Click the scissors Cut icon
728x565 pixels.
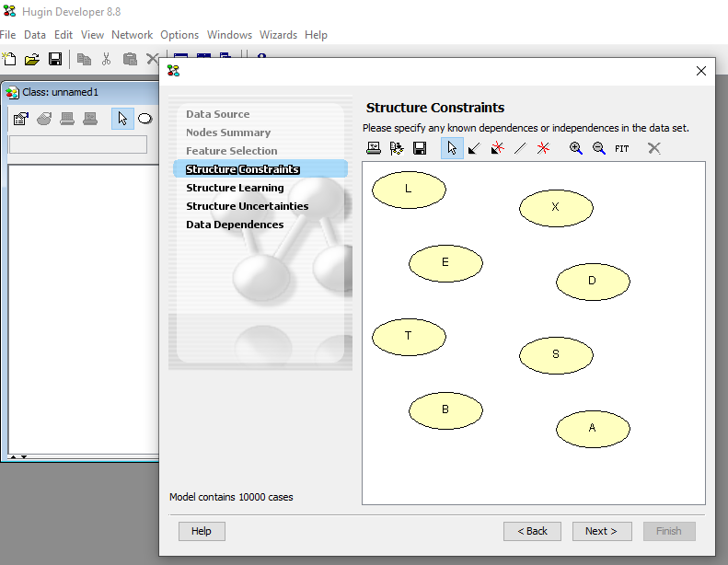click(107, 59)
